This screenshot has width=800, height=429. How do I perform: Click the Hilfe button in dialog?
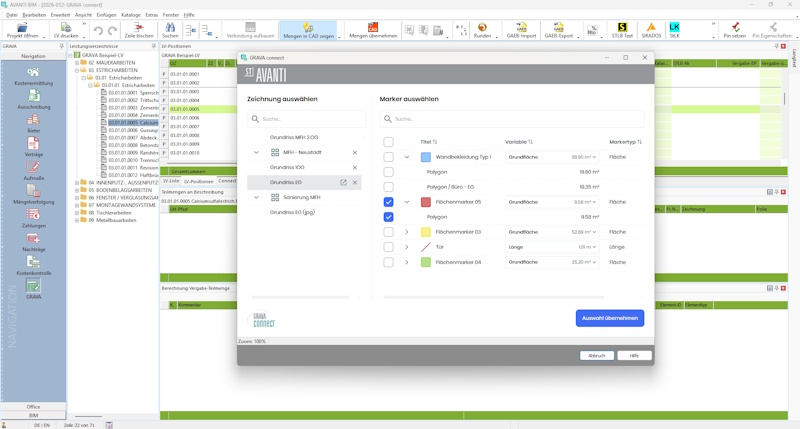click(634, 356)
